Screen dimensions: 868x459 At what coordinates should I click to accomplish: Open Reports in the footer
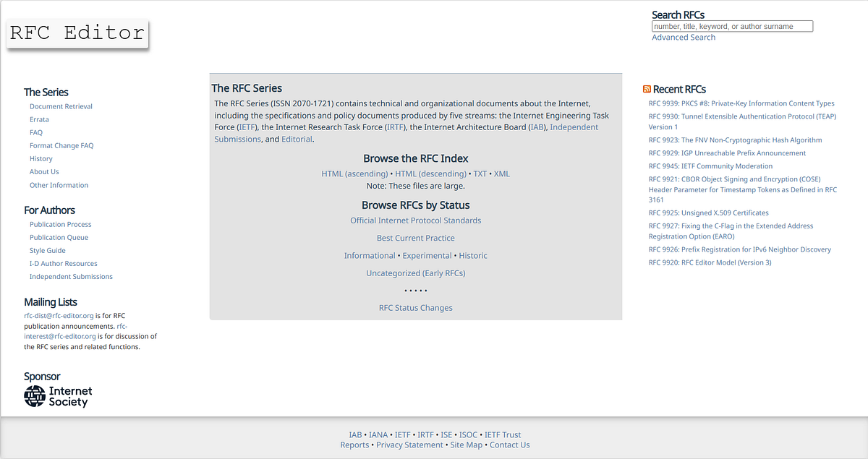pyautogui.click(x=354, y=445)
